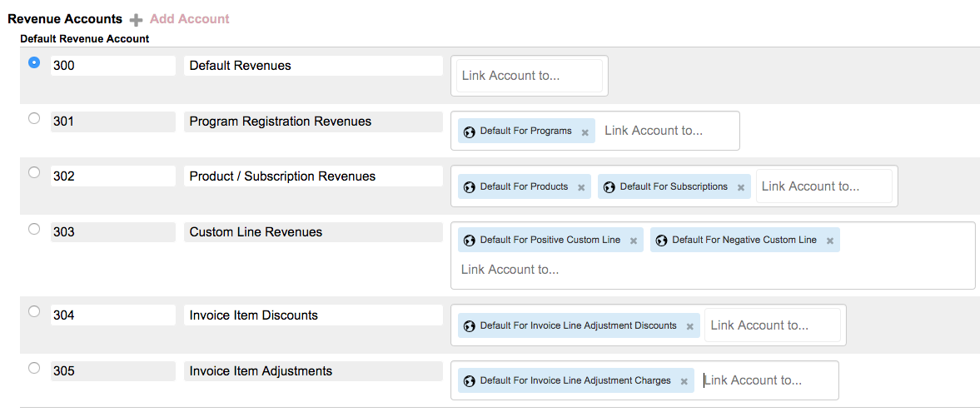
Task: Remove Default For Positive Custom Line tag
Action: (633, 241)
